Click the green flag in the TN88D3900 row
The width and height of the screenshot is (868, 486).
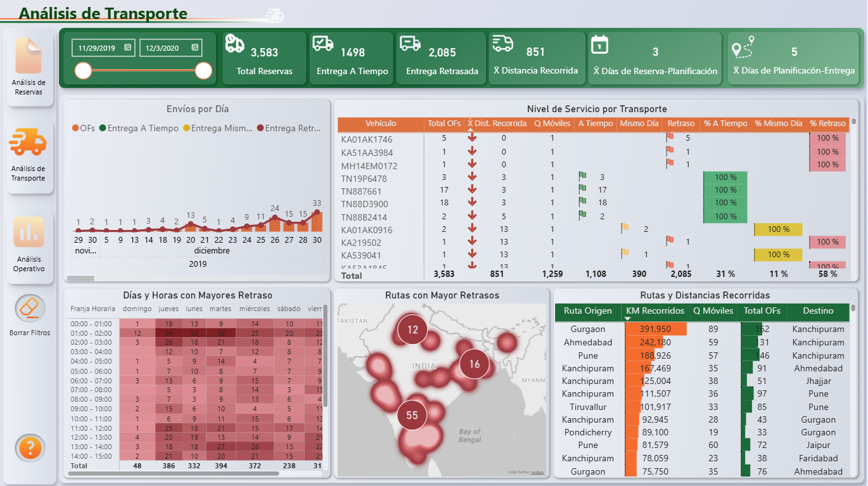582,201
